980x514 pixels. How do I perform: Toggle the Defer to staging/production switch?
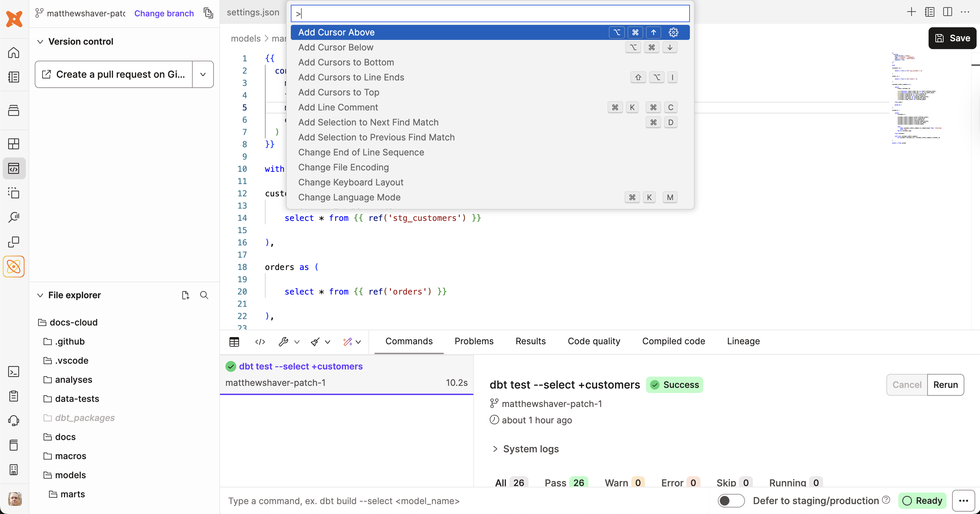(x=731, y=501)
